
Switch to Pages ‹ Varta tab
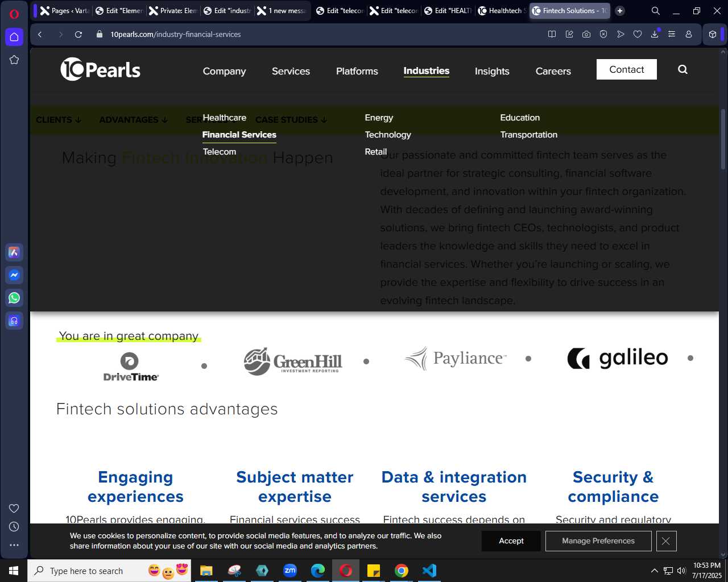click(64, 11)
